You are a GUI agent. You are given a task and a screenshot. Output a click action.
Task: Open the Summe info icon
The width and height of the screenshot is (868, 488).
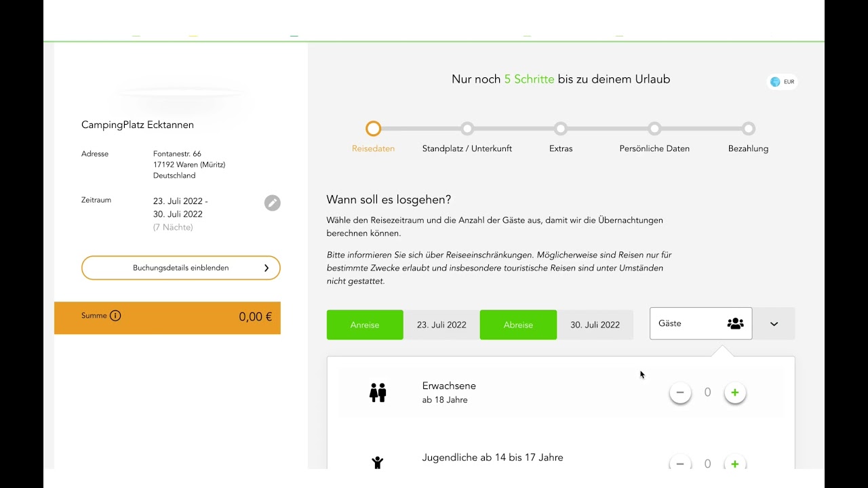pyautogui.click(x=115, y=315)
